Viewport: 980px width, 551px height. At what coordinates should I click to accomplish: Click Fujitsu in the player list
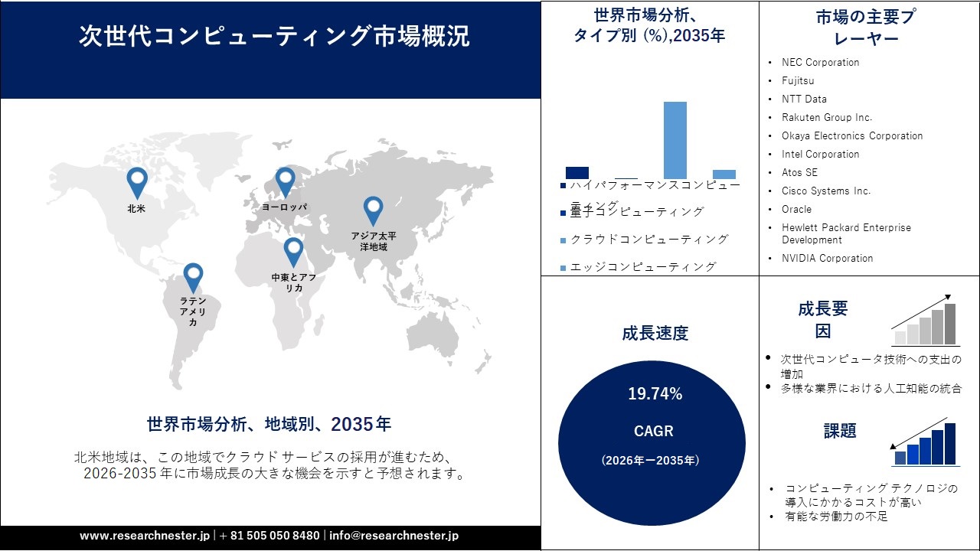click(x=798, y=80)
